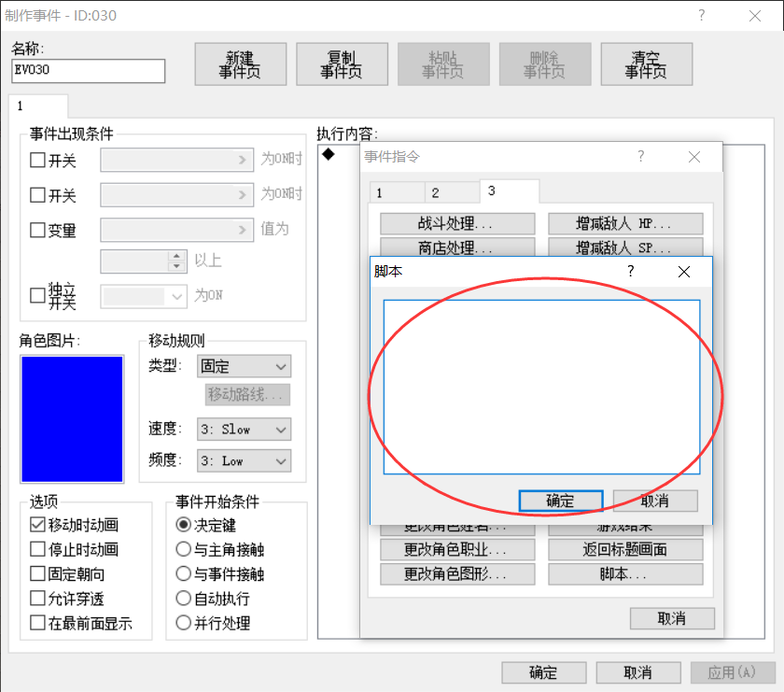Image resolution: width=784 pixels, height=692 pixels.
Task: Click the event name field EV030
Action: [88, 71]
